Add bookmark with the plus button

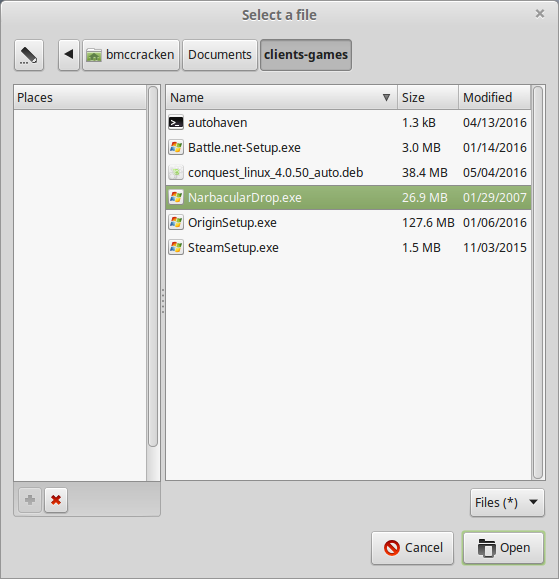(x=30, y=500)
